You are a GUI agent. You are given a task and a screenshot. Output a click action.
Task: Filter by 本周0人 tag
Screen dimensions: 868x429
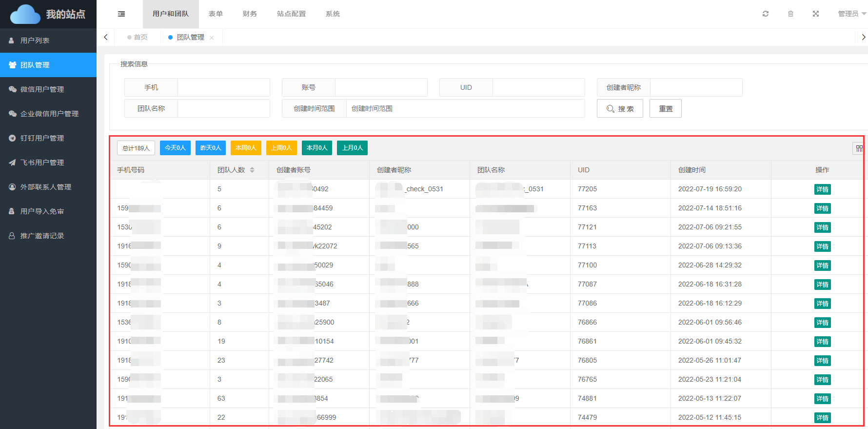[x=246, y=148]
